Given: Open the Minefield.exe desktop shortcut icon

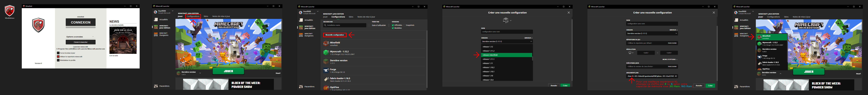Looking at the screenshot, I should 10,11.
